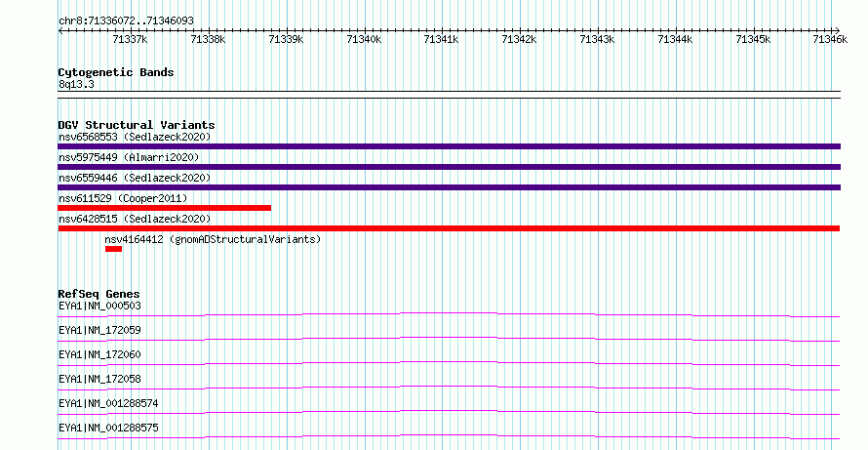The height and width of the screenshot is (450, 868).
Task: Click the 71342k ruler tick label
Action: (519, 39)
